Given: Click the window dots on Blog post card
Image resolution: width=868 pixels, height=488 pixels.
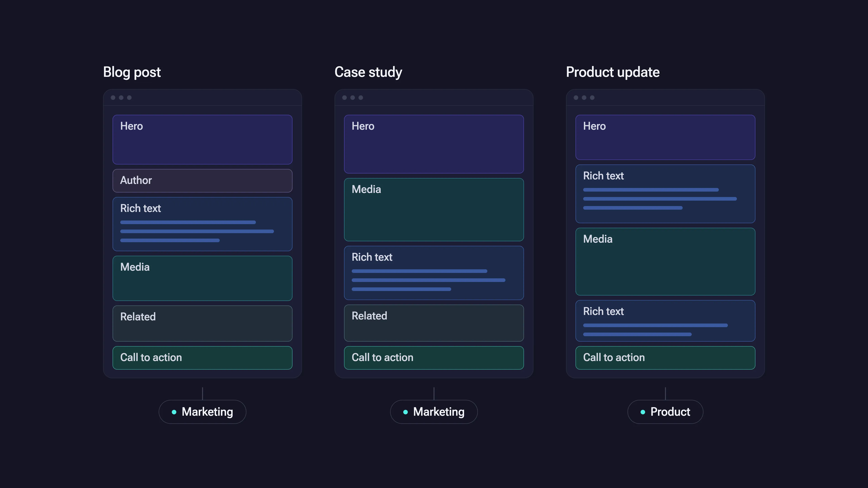Looking at the screenshot, I should pyautogui.click(x=121, y=98).
